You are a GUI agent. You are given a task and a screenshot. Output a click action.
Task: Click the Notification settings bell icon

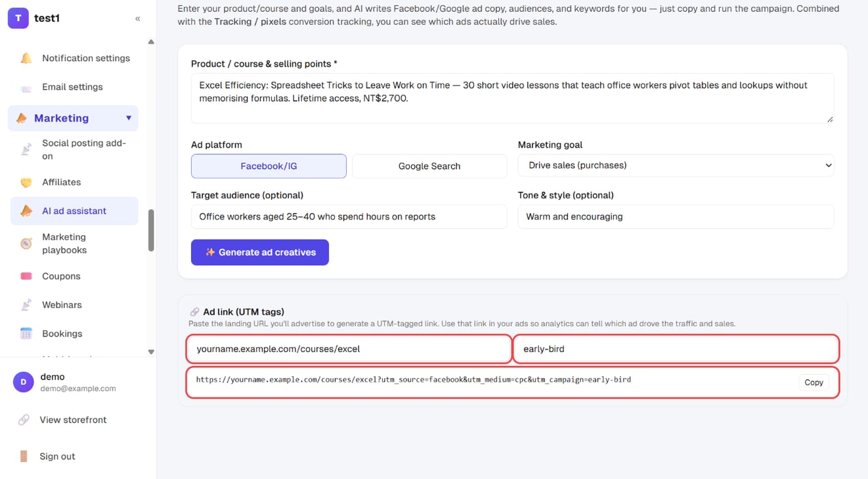click(26, 58)
